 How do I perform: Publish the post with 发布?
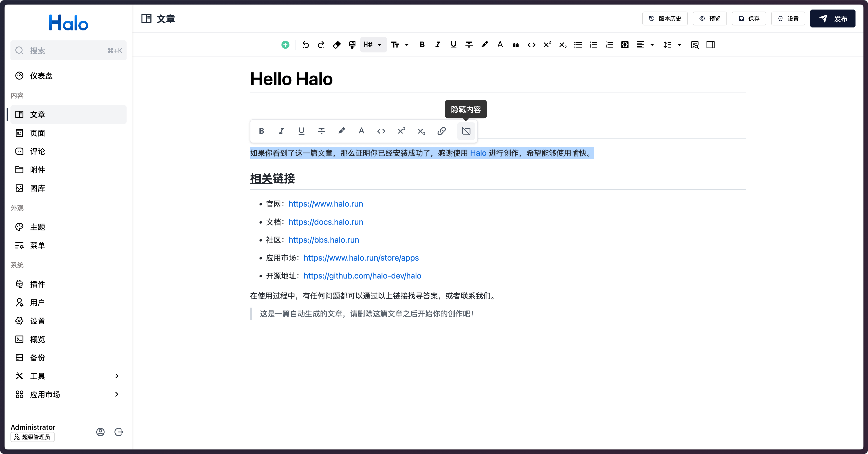[833, 19]
